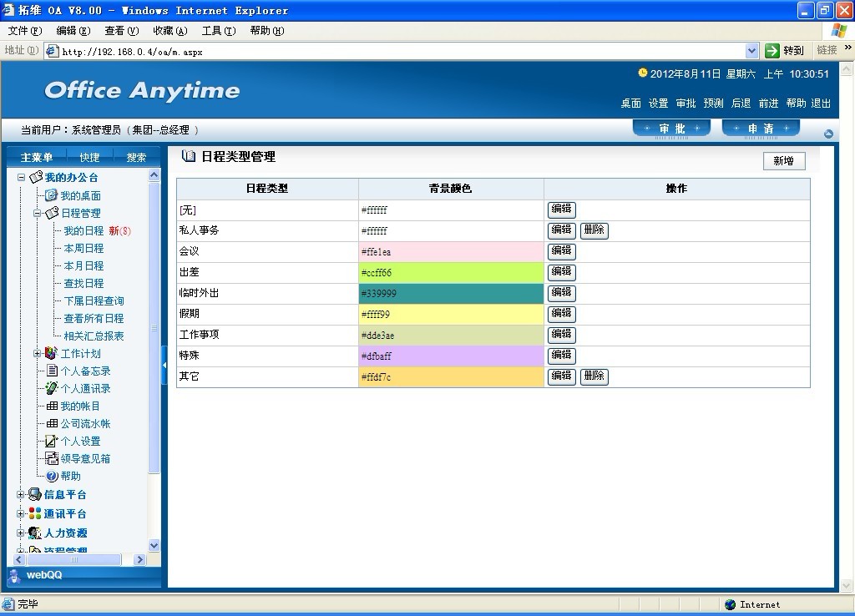
Task: Expand the 信息平台 section
Action: [x=22, y=494]
